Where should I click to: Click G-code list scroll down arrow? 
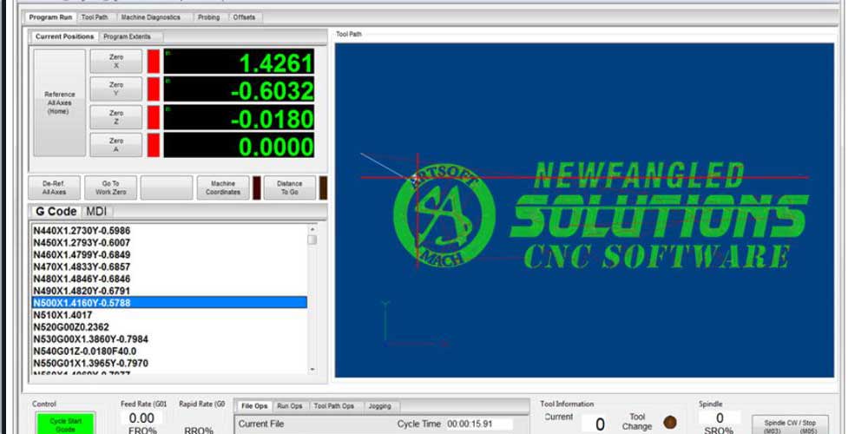tap(312, 369)
